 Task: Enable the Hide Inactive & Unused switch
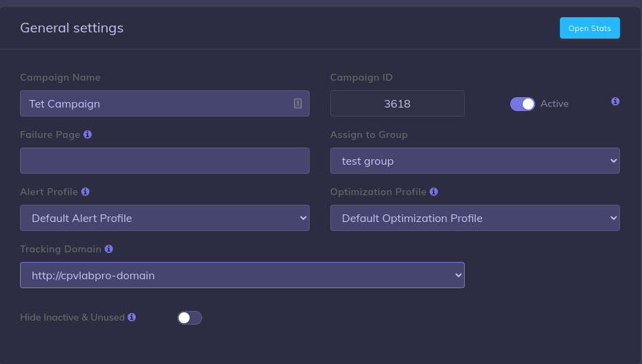pos(190,318)
